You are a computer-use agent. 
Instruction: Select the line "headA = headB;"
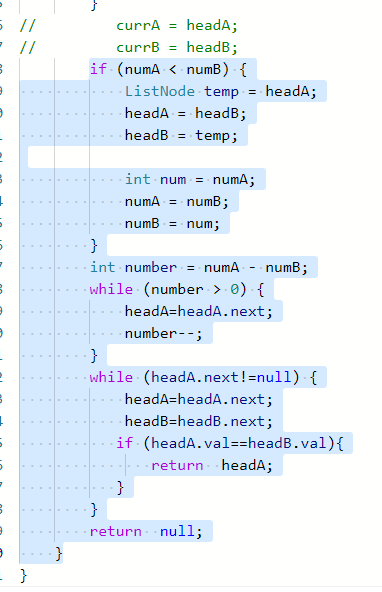tap(185, 113)
